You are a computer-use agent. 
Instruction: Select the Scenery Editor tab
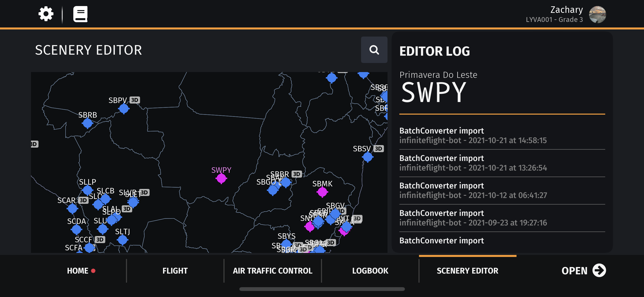coord(467,271)
